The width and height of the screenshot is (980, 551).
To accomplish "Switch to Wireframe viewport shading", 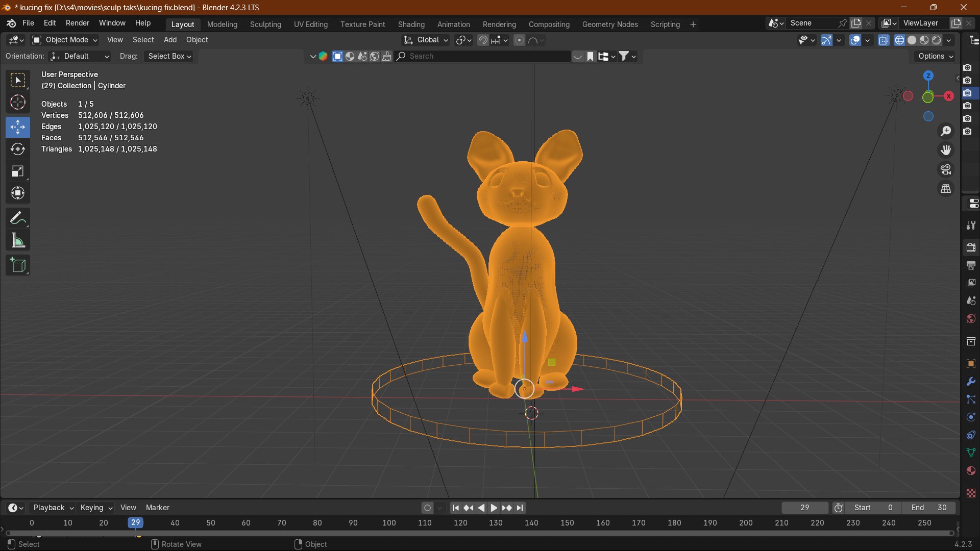I will pos(900,40).
